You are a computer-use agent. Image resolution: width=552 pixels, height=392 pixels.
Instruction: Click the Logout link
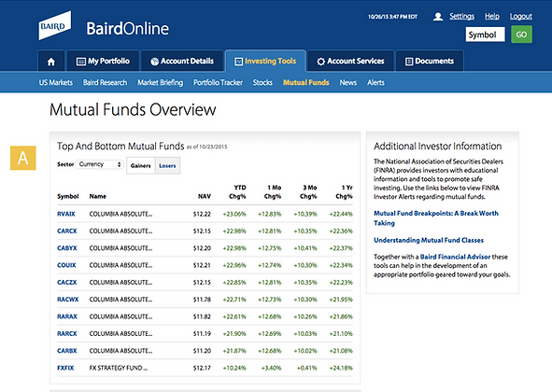pos(521,16)
